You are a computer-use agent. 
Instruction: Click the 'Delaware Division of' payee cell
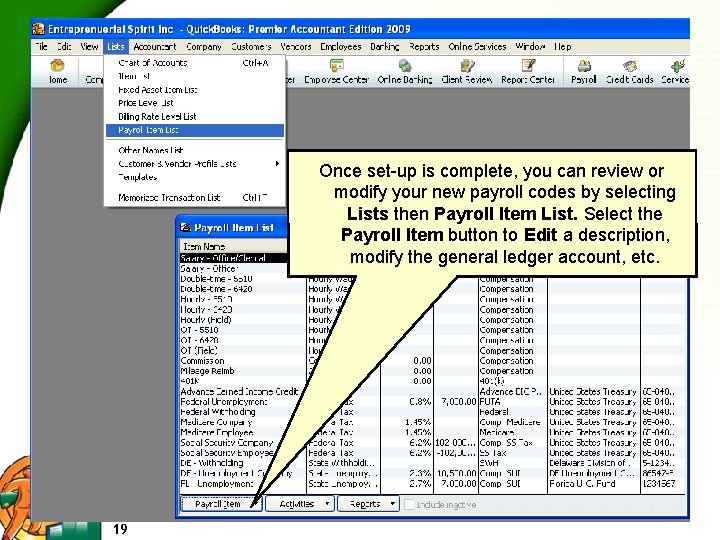(593, 463)
